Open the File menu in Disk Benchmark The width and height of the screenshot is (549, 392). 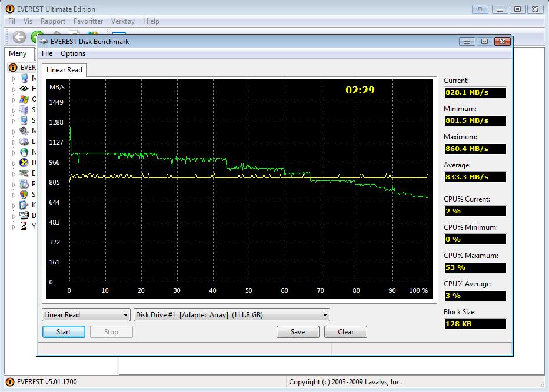click(47, 53)
